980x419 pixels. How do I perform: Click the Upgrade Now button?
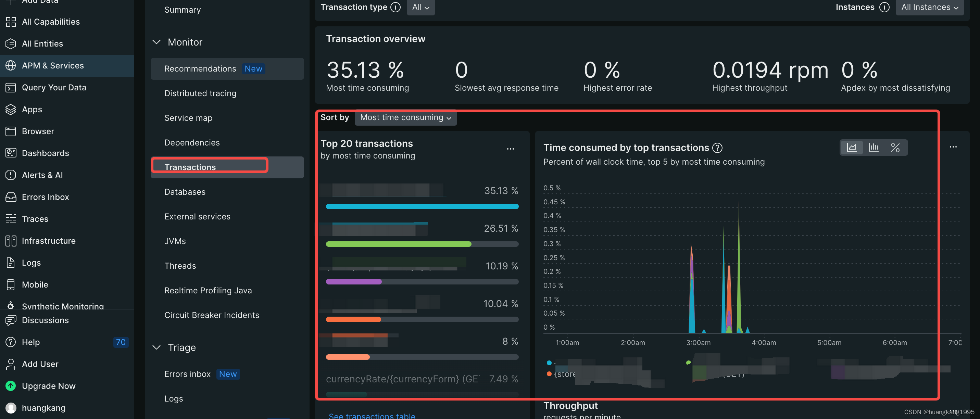click(x=49, y=386)
